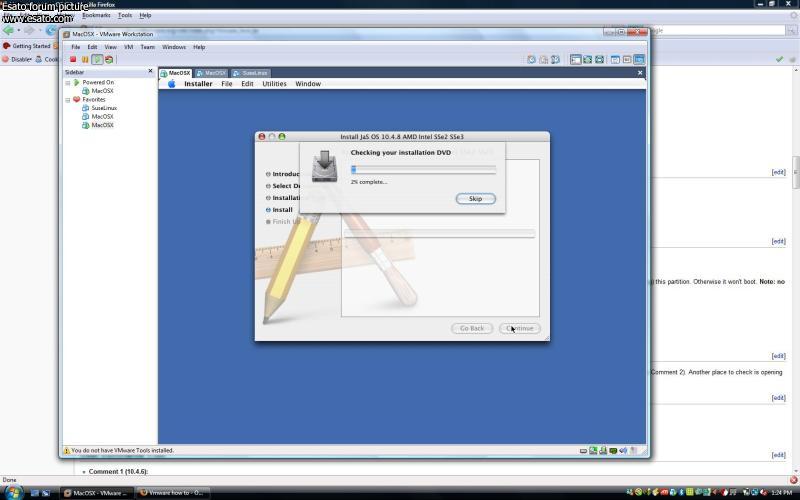Image resolution: width=800 pixels, height=500 pixels.
Task: Click the Full Screen mode icon
Action: point(599,60)
